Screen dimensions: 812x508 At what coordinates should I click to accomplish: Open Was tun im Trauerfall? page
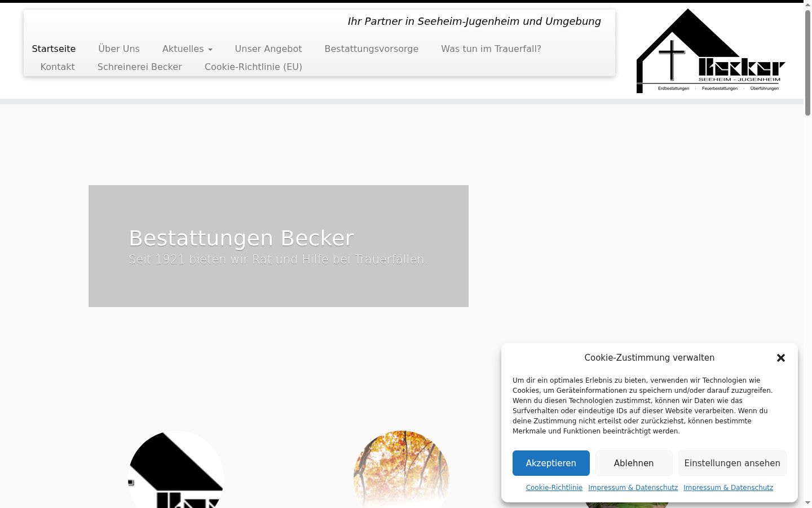point(491,49)
